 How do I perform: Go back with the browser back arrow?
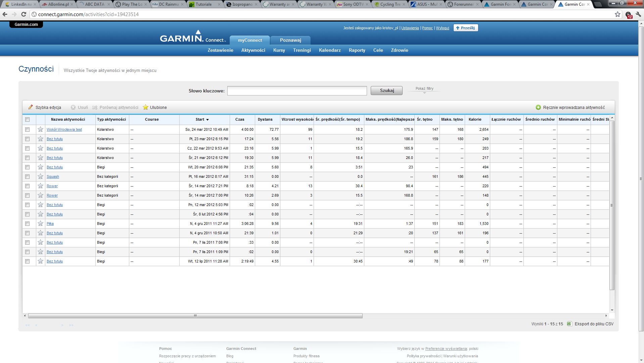(x=5, y=14)
